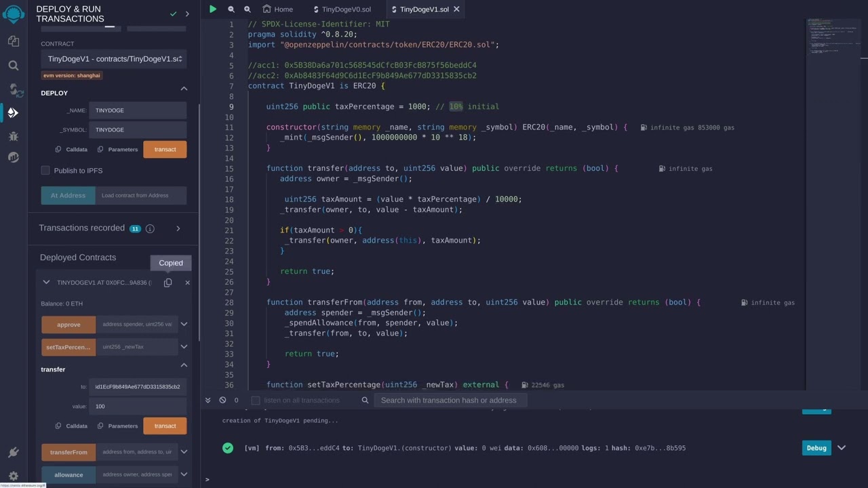The height and width of the screenshot is (488, 868).
Task: Click the transfer 'value' field
Action: [x=138, y=406]
